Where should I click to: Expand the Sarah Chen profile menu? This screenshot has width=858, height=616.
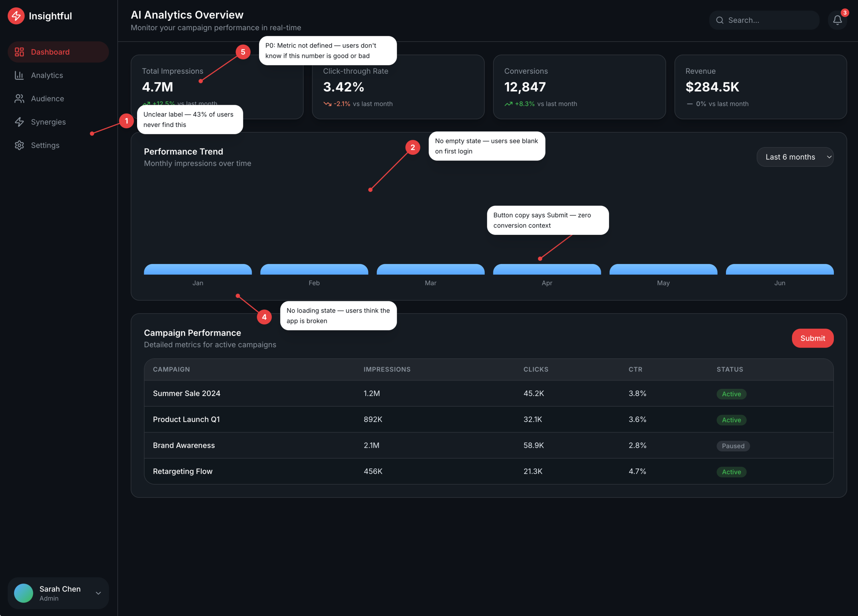[x=58, y=593]
